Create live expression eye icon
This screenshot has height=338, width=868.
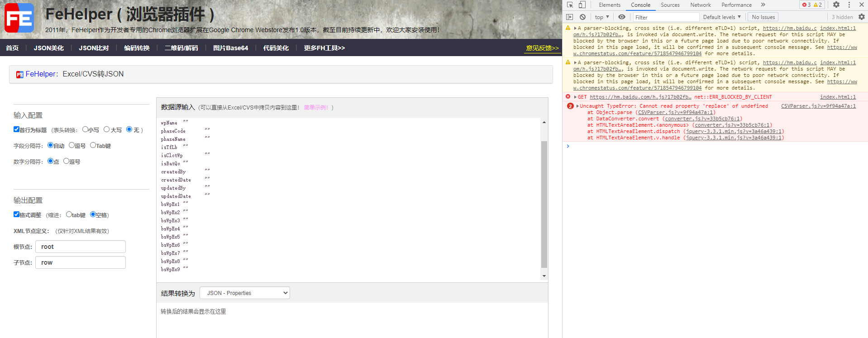[x=622, y=17]
